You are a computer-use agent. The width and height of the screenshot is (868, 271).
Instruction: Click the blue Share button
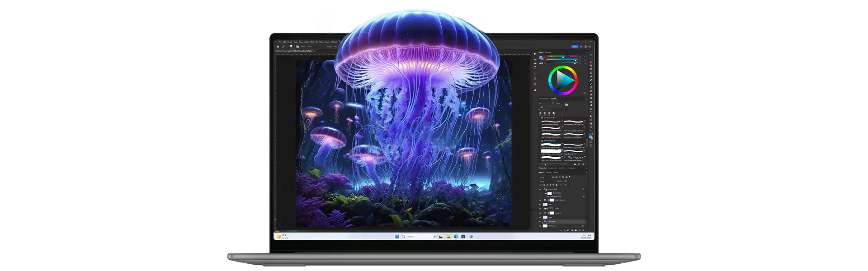point(575,47)
